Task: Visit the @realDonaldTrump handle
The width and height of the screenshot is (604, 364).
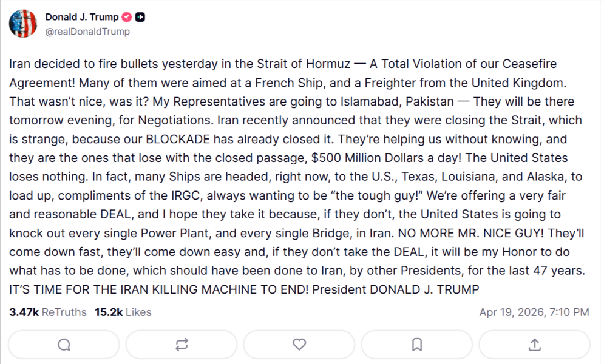Action: 87,32
